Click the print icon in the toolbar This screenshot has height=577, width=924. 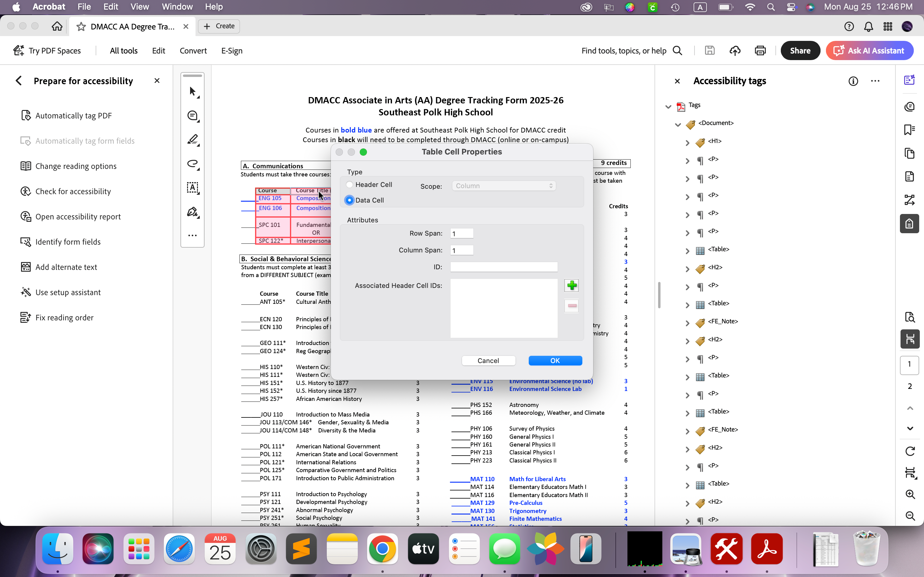760,51
